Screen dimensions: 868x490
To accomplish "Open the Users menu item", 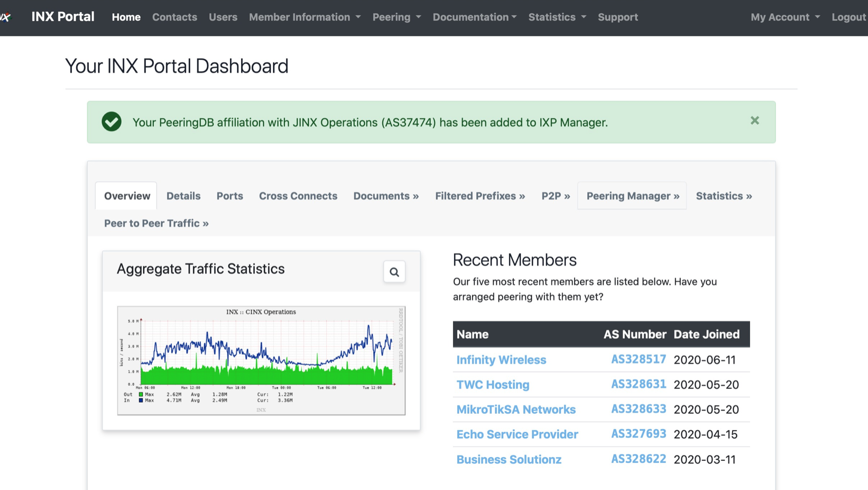I will tap(223, 17).
